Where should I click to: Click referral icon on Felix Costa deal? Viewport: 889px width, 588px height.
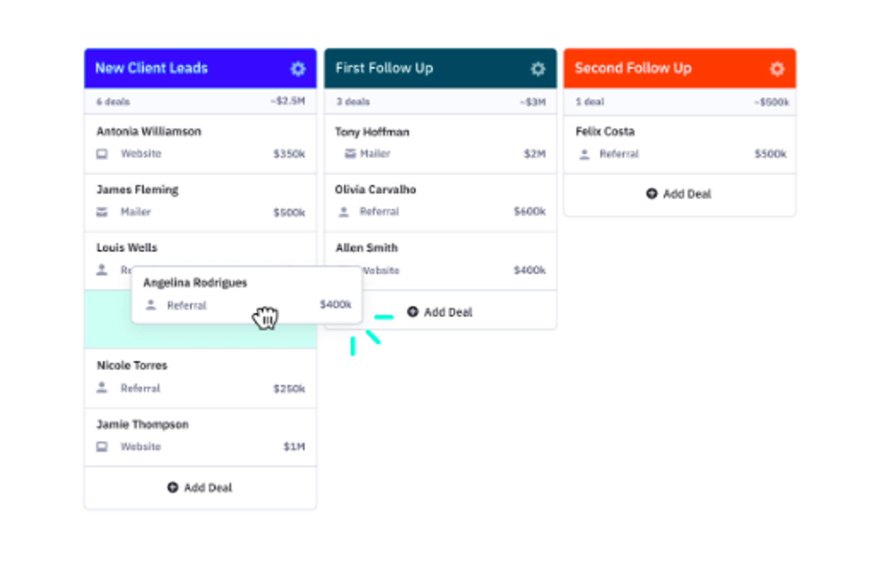tap(584, 154)
